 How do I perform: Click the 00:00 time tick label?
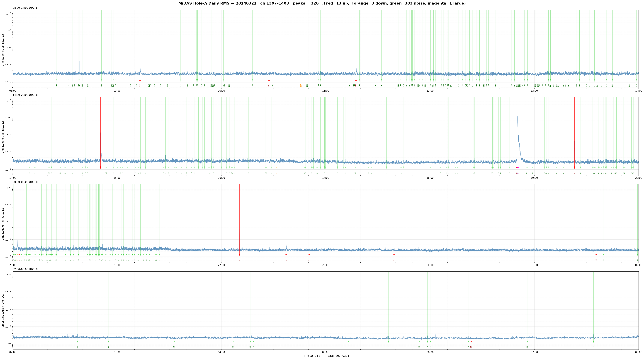430,265
